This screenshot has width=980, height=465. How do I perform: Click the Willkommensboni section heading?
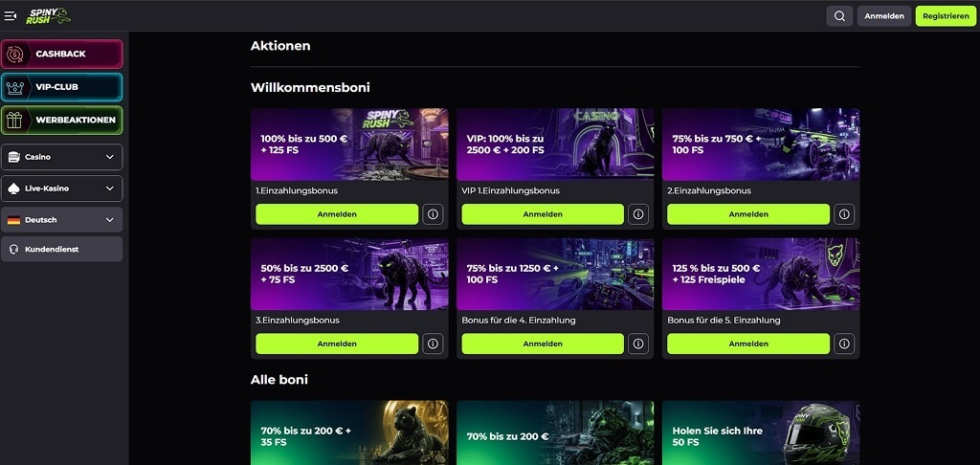pos(311,87)
